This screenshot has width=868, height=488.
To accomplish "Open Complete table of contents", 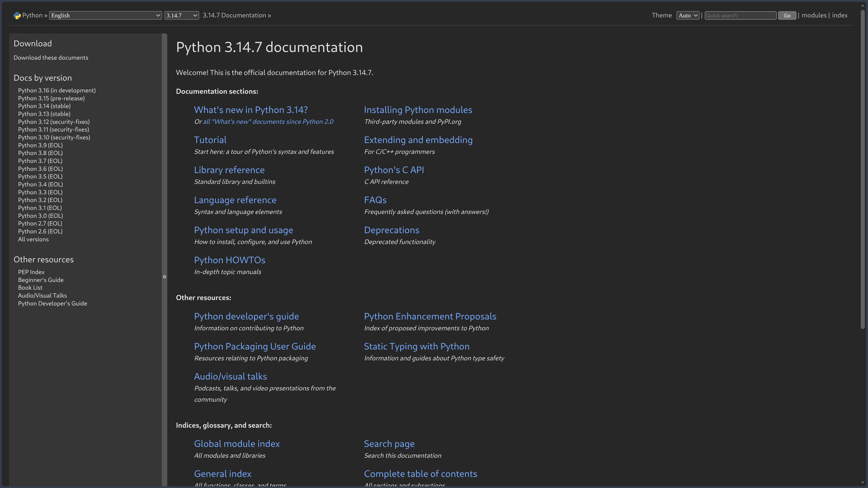I will click(420, 474).
